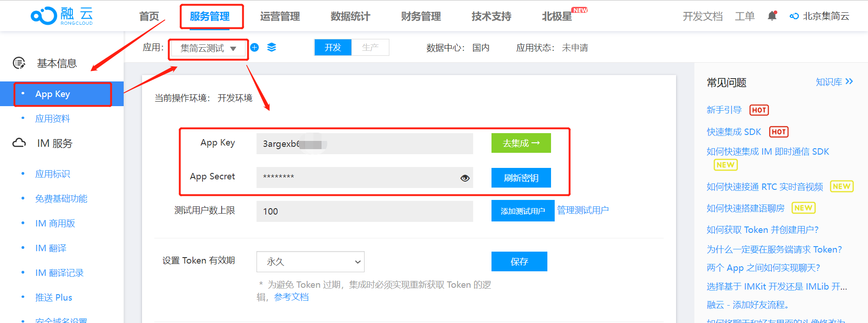Reveal App Secret with eye icon

[465, 178]
